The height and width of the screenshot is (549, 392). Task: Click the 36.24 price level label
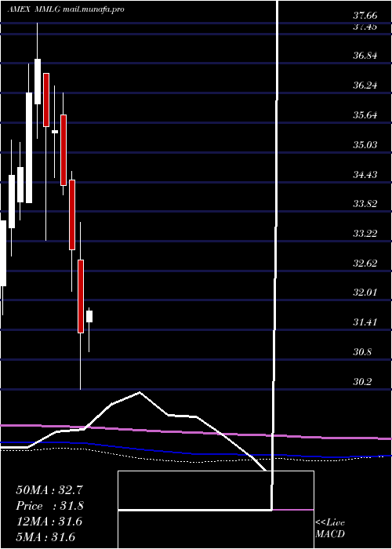tap(365, 85)
